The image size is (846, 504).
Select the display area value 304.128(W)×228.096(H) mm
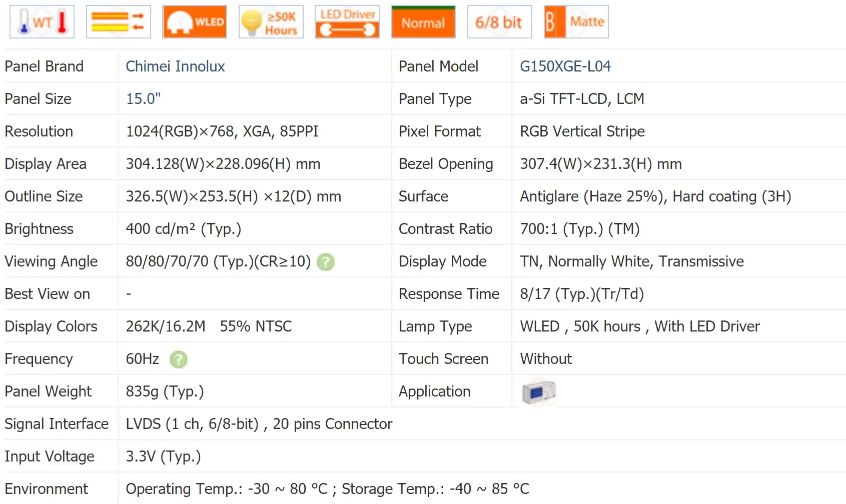[x=223, y=164]
